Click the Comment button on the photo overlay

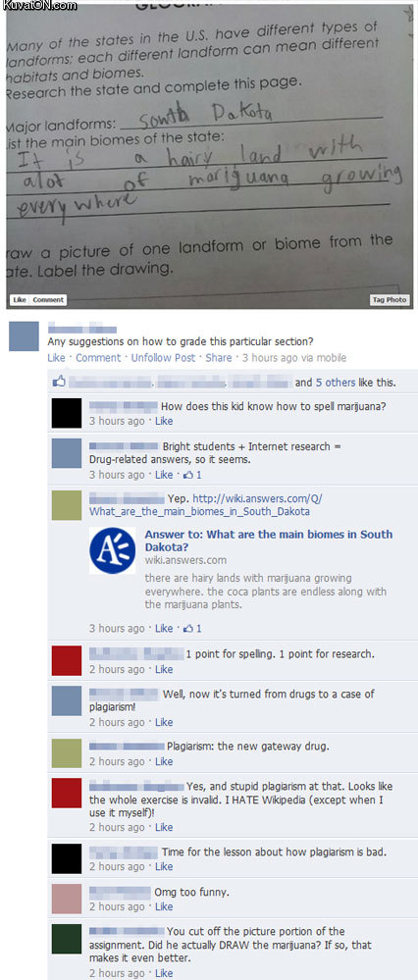[47, 300]
